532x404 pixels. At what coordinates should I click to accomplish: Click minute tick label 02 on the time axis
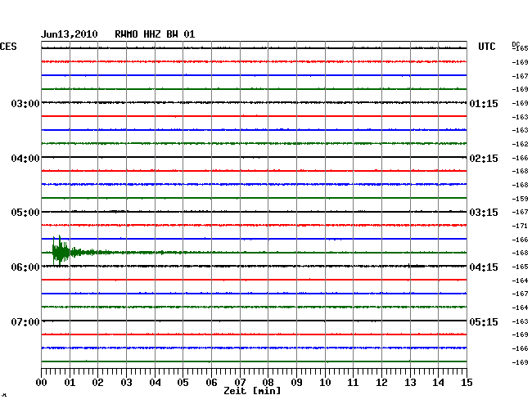pos(97,383)
